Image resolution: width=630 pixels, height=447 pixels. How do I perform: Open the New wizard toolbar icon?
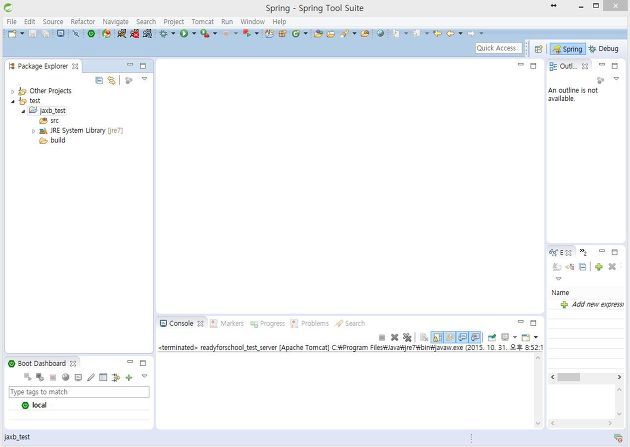(x=12, y=34)
